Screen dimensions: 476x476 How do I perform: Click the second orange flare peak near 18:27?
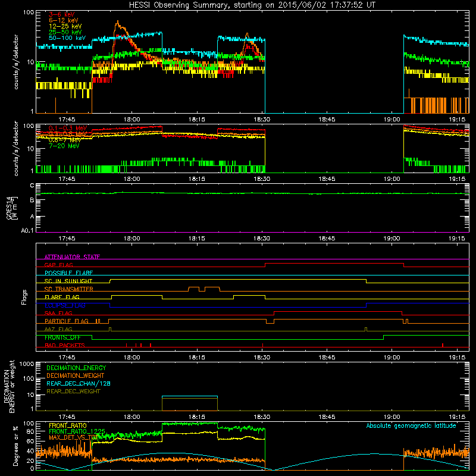247,35
